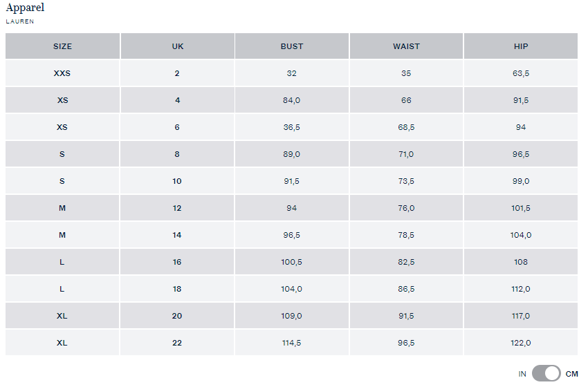Click the 122,0 hip measurement cell
Screen dimensions: 588x387
tap(521, 343)
